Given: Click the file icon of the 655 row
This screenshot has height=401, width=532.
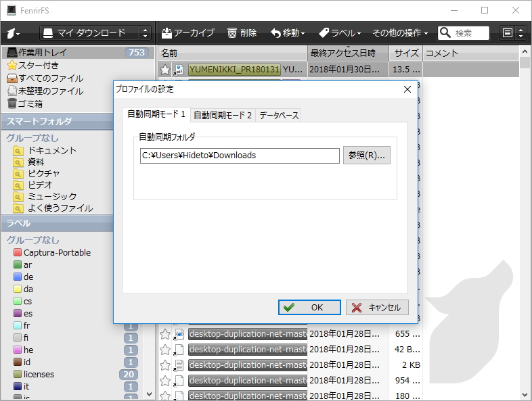Looking at the screenshot, I should (179, 334).
